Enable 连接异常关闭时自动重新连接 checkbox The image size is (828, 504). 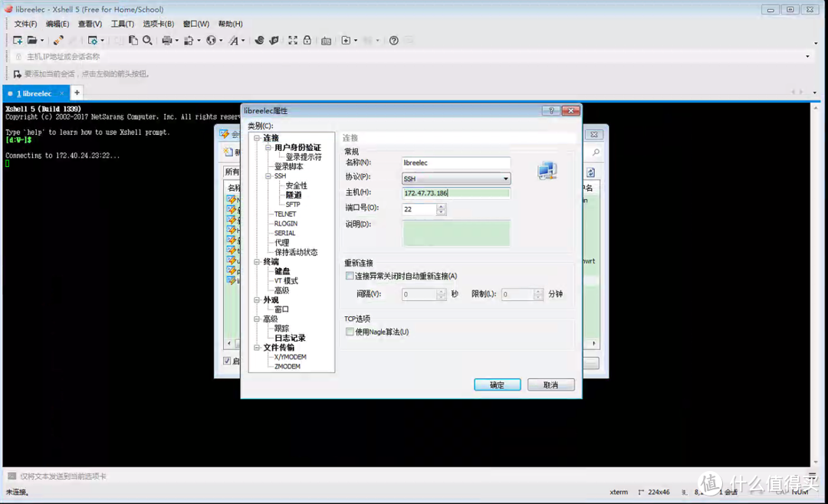pos(350,276)
